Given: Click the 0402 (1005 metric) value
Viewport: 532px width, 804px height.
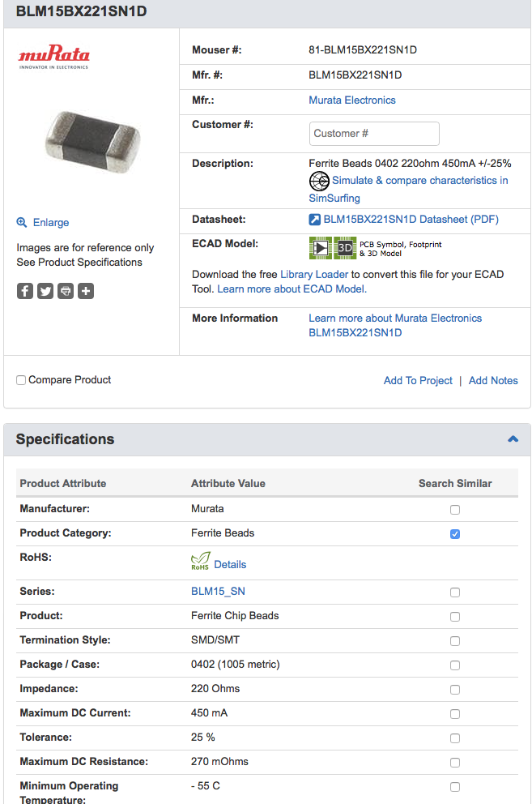Looking at the screenshot, I should pos(236,664).
